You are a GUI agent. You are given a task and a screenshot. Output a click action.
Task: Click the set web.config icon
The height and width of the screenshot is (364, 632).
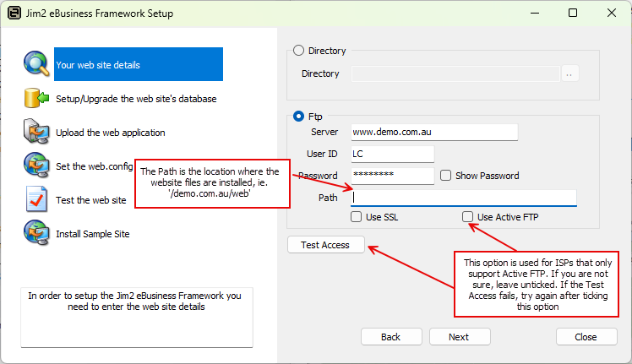click(37, 166)
